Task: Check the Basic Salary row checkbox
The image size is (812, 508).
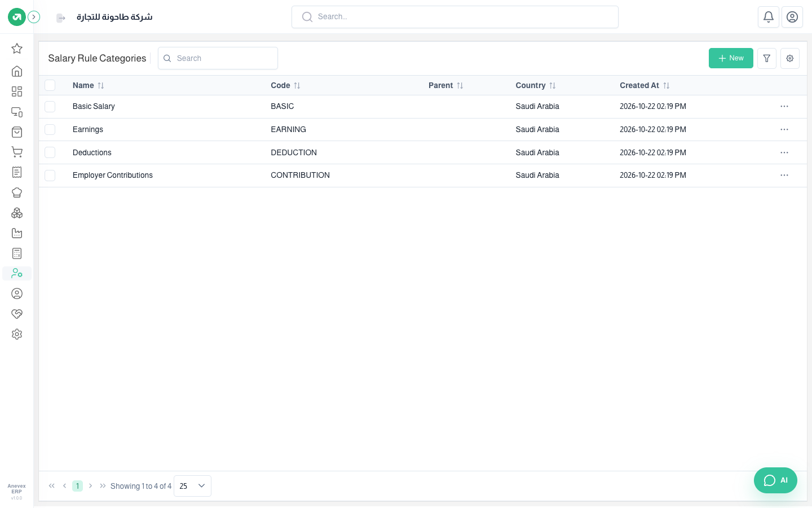Action: click(x=50, y=106)
